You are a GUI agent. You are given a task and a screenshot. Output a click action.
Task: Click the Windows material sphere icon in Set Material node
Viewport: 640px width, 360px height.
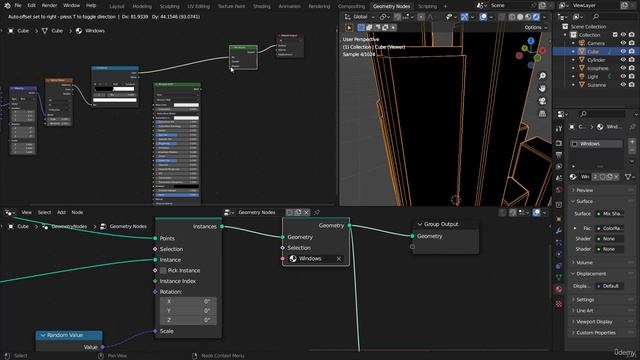(293, 258)
